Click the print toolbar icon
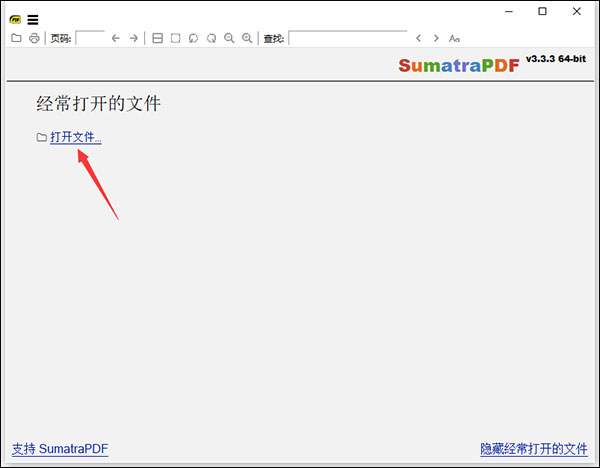The height and width of the screenshot is (468, 600). point(34,38)
